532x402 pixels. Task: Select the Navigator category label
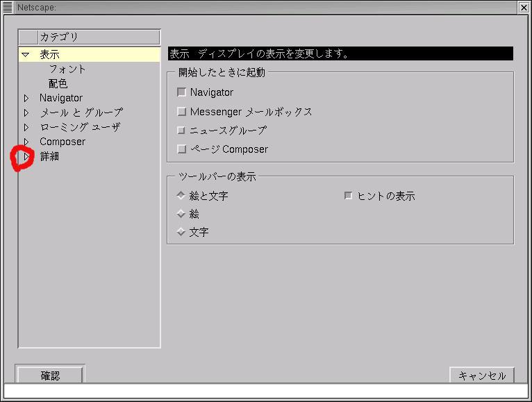61,98
